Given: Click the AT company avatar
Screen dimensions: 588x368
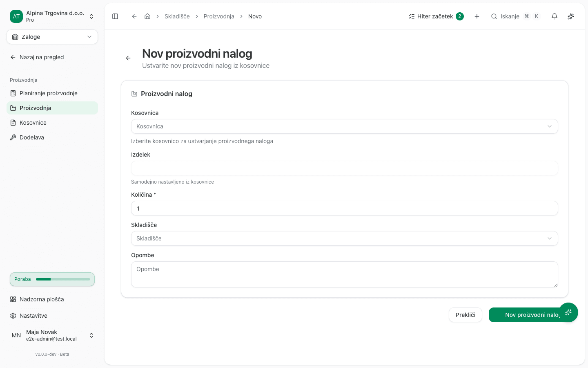Looking at the screenshot, I should (16, 16).
